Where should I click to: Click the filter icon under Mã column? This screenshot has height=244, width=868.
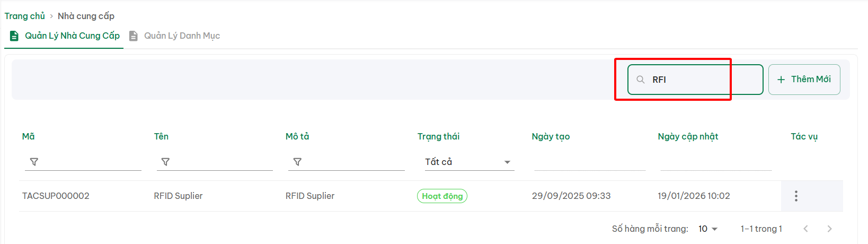coord(34,162)
